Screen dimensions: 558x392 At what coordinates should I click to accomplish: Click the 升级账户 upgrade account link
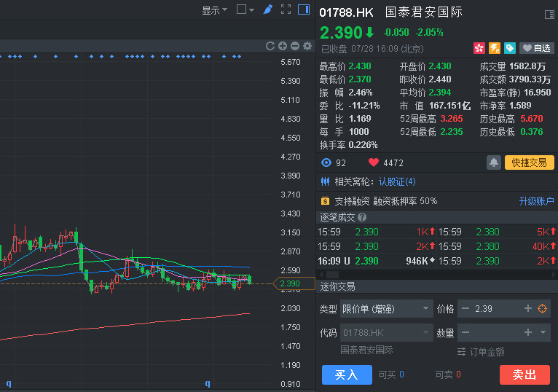536,201
